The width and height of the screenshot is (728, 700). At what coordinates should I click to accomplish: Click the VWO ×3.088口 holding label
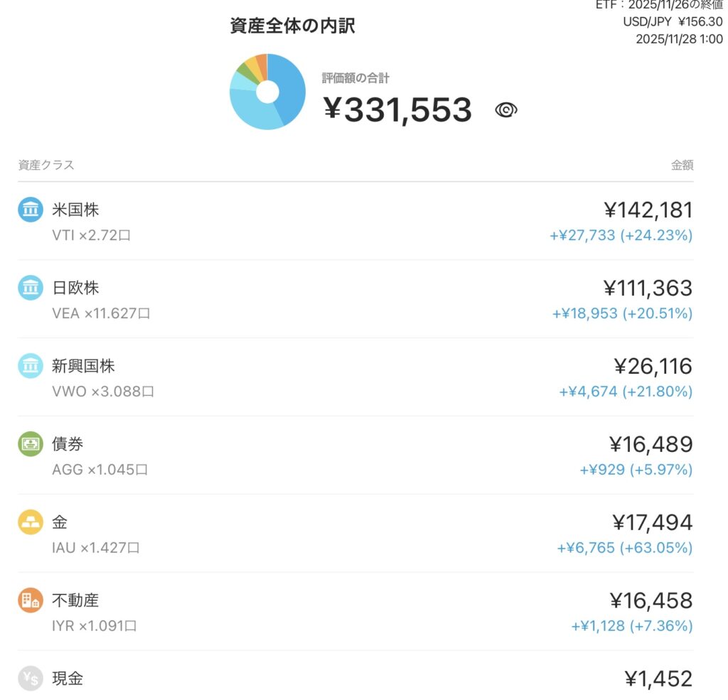click(103, 392)
